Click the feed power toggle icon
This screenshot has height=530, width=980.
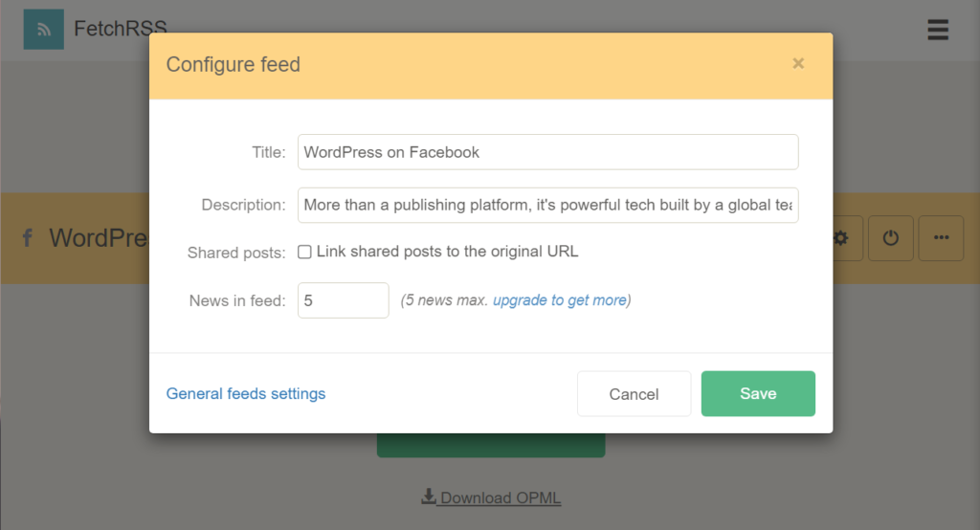click(891, 238)
